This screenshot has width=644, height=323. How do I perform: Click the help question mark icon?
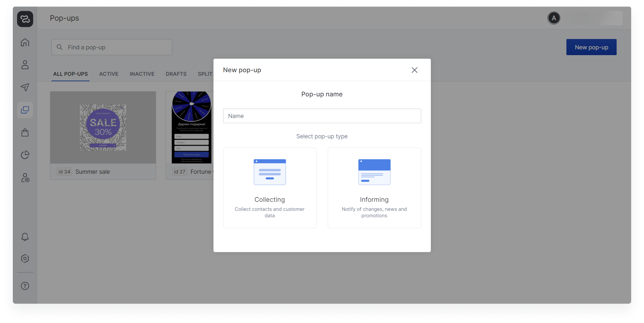25,286
